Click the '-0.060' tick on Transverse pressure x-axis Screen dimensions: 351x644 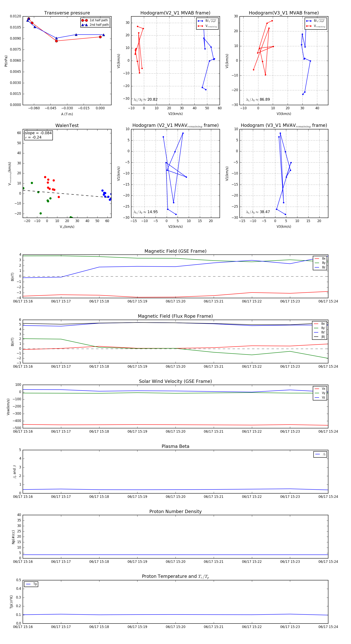click(34, 108)
